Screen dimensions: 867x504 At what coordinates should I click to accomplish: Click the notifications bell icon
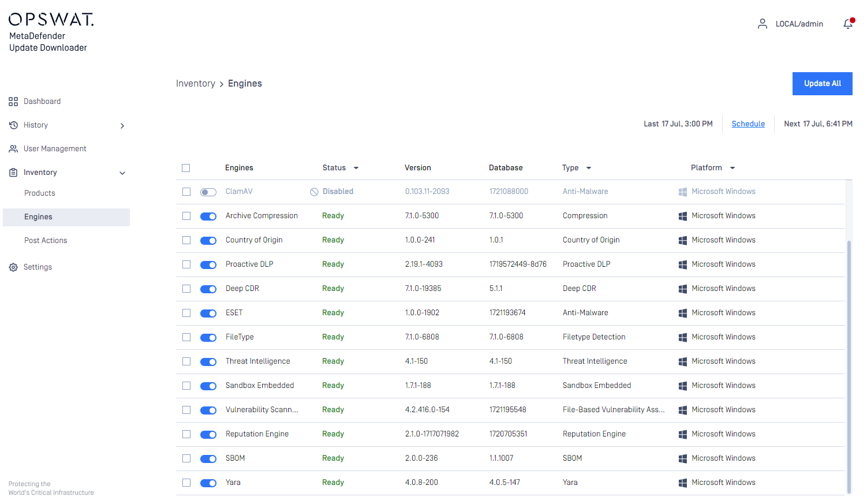pos(848,24)
